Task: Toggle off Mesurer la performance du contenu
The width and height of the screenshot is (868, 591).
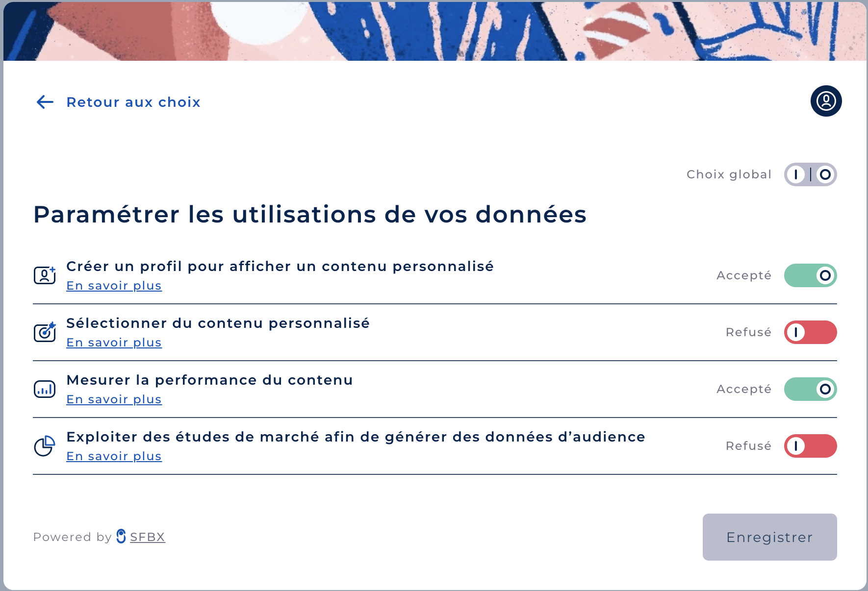Action: 810,389
